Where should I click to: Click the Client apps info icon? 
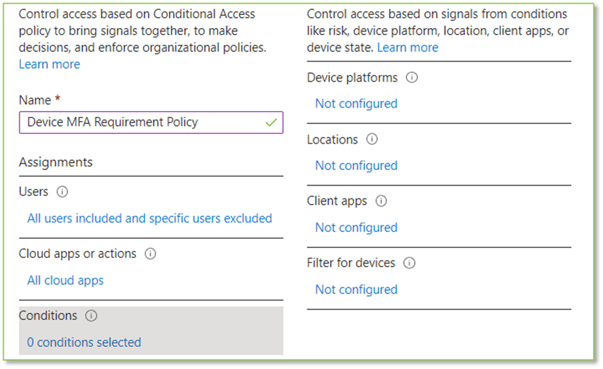[x=381, y=201]
